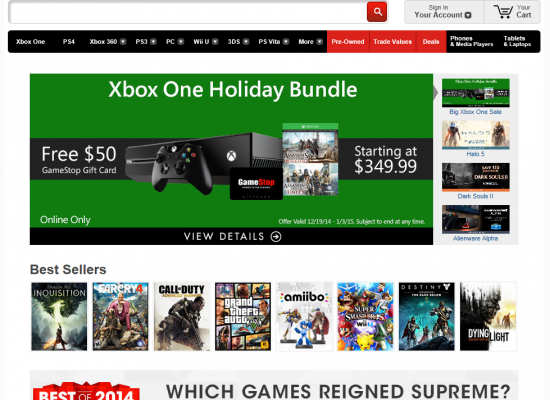
Task: Click the red search magnifier button
Action: (x=377, y=12)
